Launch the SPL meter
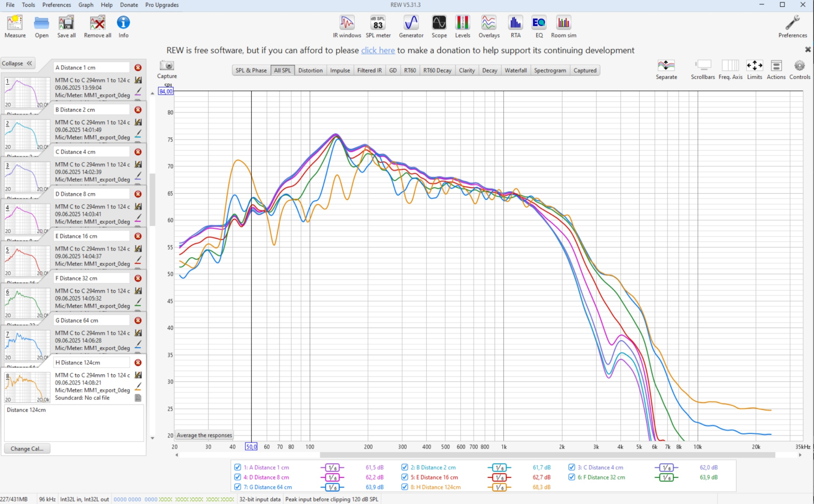This screenshot has height=504, width=814. [x=378, y=27]
